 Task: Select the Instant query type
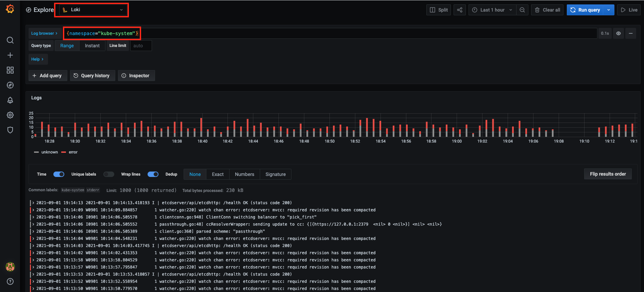click(x=92, y=46)
